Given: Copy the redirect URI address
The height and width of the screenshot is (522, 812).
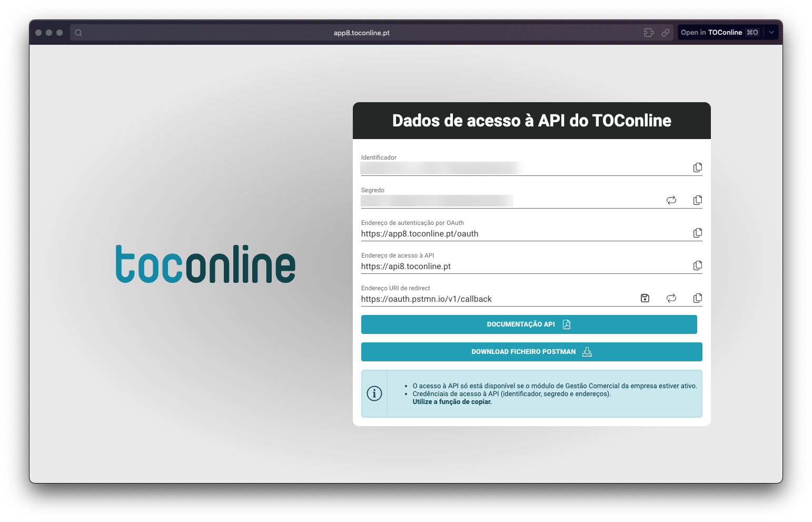Looking at the screenshot, I should pyautogui.click(x=698, y=298).
